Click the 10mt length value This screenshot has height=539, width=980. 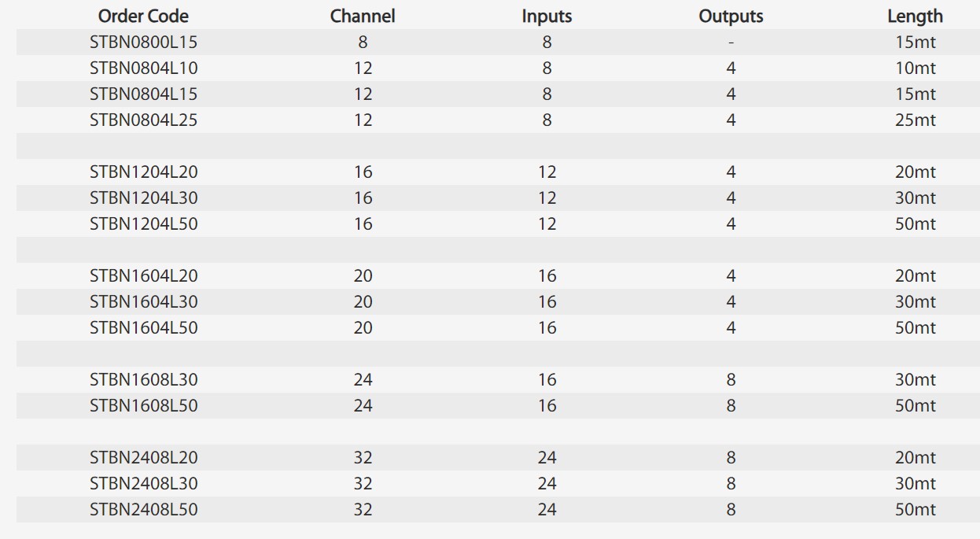[x=915, y=68]
